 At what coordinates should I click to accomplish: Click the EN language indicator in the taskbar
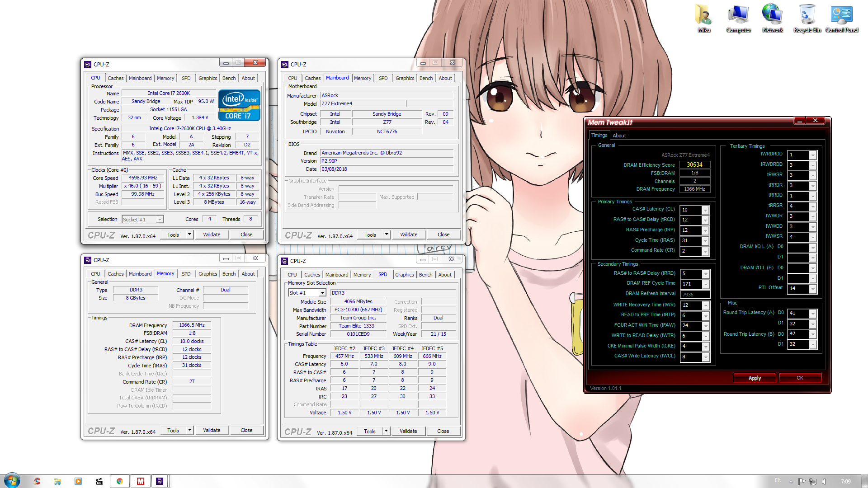point(778,480)
